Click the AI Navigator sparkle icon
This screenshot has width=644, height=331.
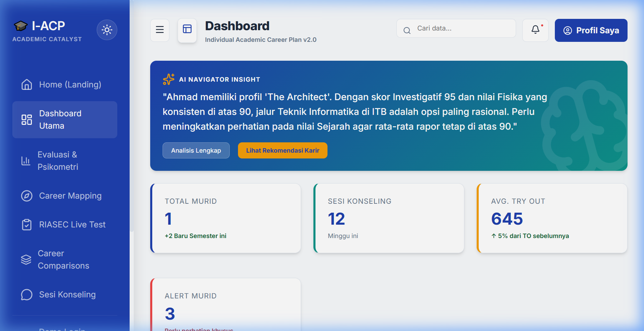click(168, 79)
